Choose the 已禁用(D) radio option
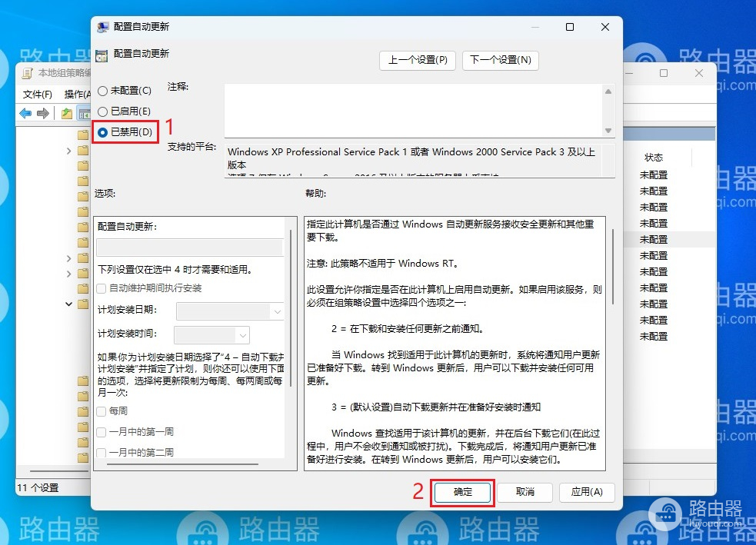The width and height of the screenshot is (756, 545). tap(103, 132)
